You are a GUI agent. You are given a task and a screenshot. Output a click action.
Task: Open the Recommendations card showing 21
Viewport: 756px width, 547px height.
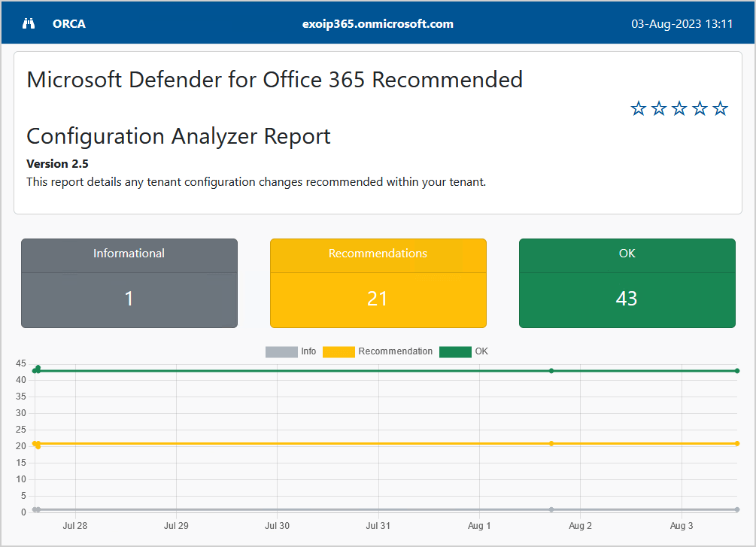pyautogui.click(x=378, y=284)
